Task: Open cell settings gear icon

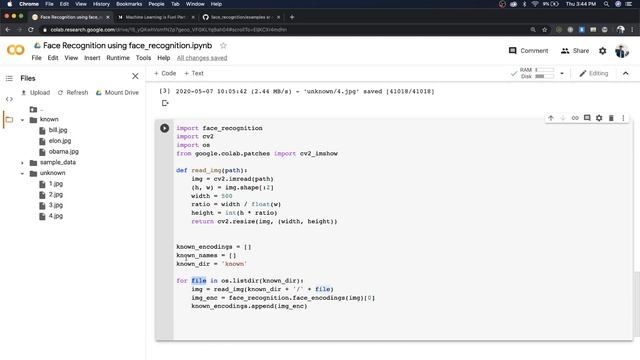Action: pyautogui.click(x=599, y=118)
